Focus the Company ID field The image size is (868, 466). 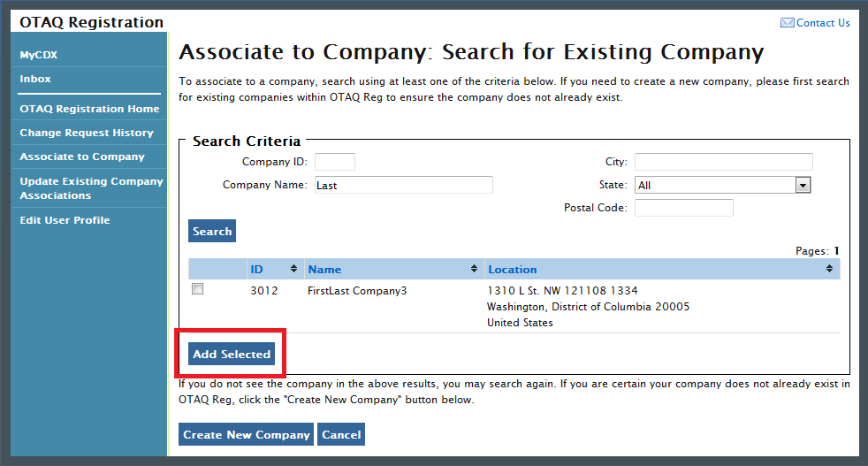[x=335, y=162]
